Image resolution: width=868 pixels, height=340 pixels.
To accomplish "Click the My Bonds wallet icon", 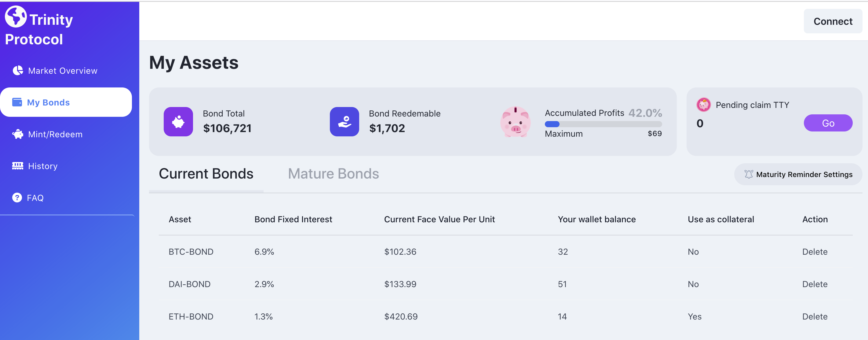I will [17, 102].
